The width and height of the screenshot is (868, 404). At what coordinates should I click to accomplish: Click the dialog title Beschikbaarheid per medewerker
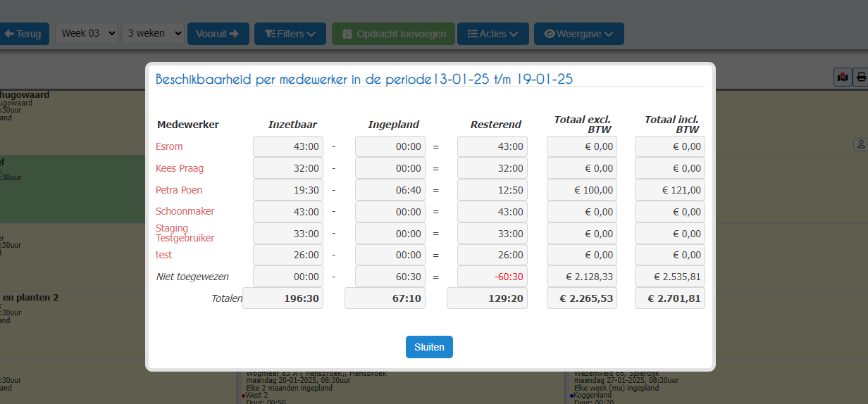tap(364, 79)
